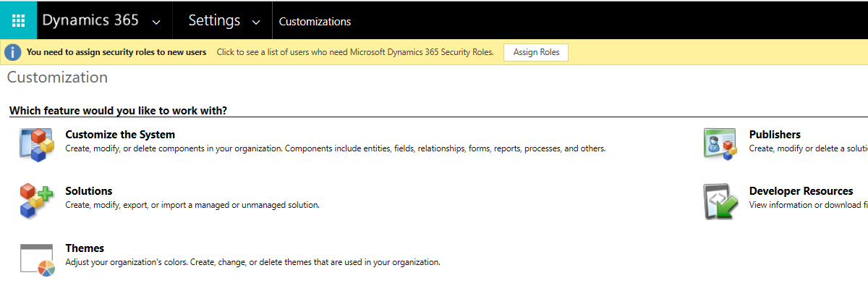Click the Publishers icon
Screen dimensions: 868x307
click(720, 143)
